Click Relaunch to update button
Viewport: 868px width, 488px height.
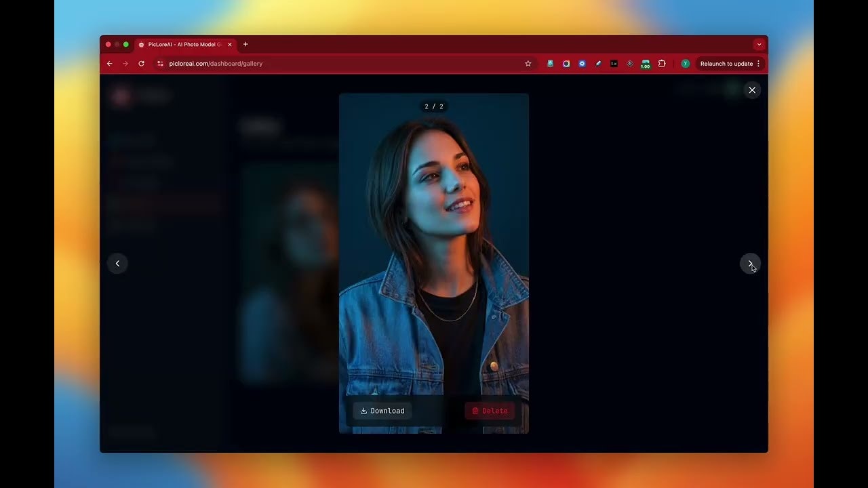(726, 64)
